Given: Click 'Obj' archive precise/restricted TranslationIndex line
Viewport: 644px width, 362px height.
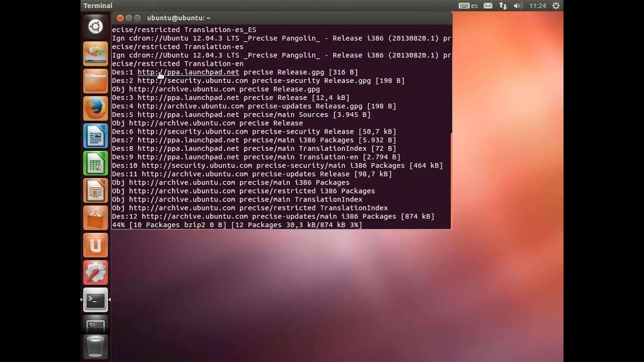Looking at the screenshot, I should click(250, 208).
